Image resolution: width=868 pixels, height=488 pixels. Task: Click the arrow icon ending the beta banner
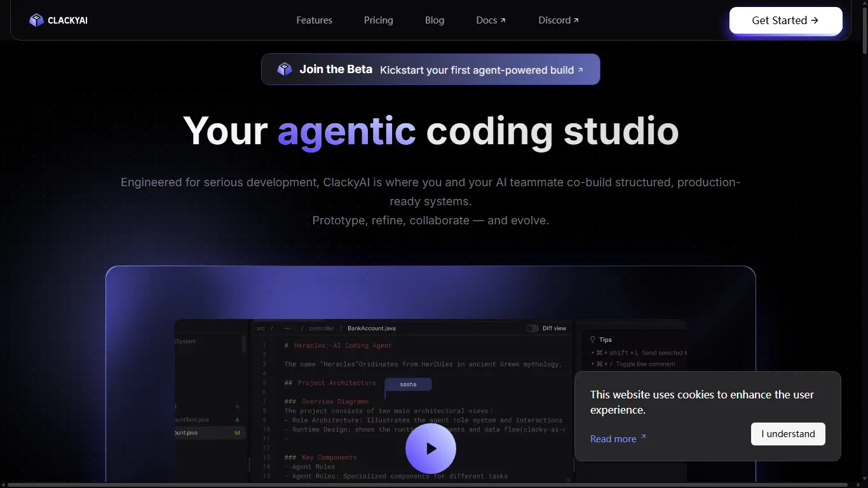[x=580, y=70]
